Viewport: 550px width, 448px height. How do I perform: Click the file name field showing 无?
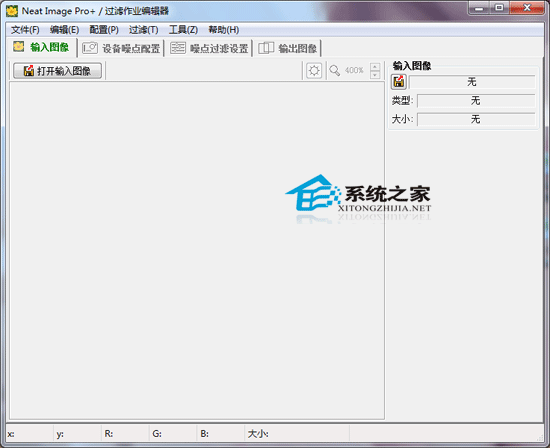point(472,82)
